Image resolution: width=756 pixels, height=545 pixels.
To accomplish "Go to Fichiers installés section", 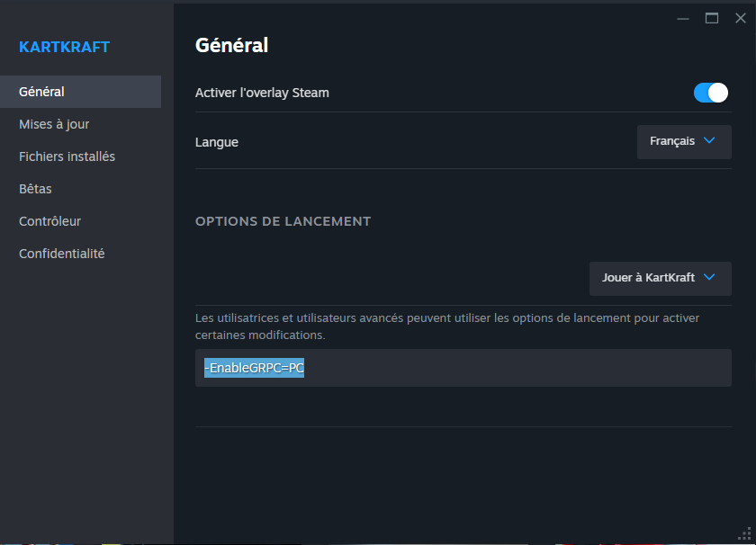I will pos(80,156).
